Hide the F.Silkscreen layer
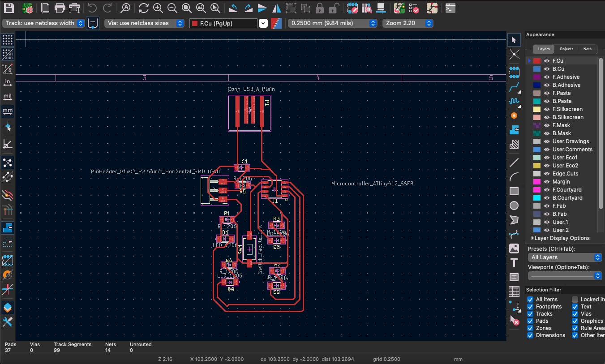This screenshot has height=364, width=605. tap(547, 109)
